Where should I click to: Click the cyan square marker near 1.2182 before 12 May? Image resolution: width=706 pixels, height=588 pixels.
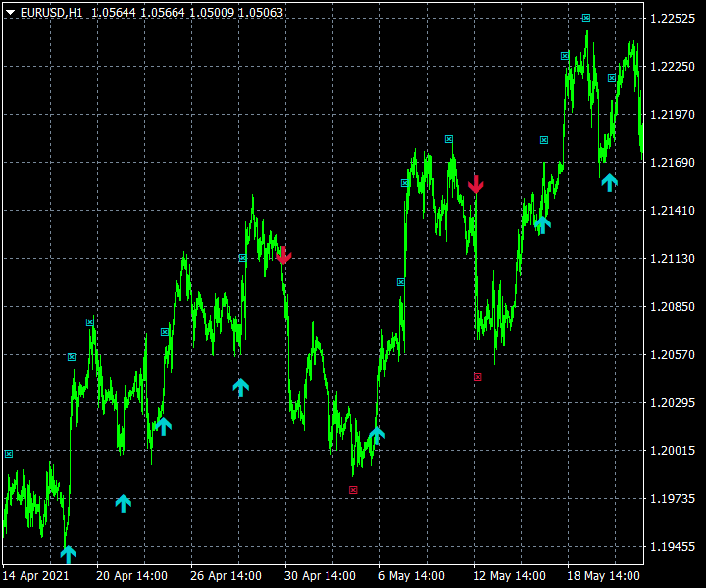pos(449,139)
